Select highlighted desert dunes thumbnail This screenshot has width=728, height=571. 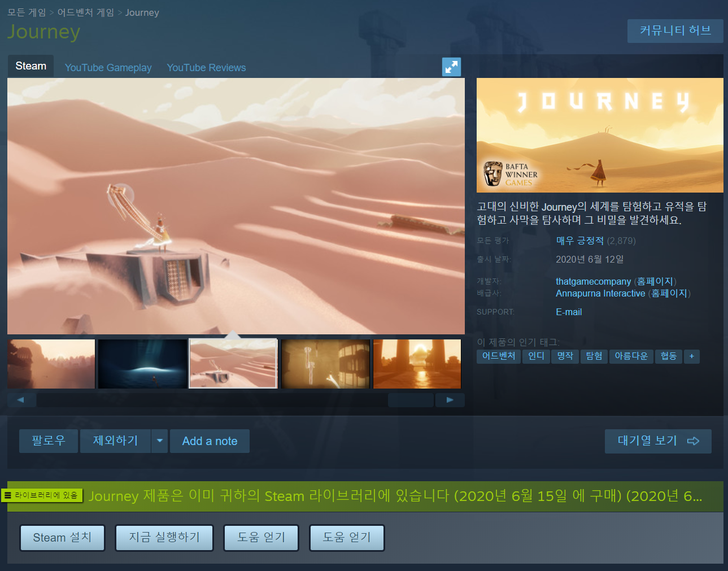[x=233, y=364]
